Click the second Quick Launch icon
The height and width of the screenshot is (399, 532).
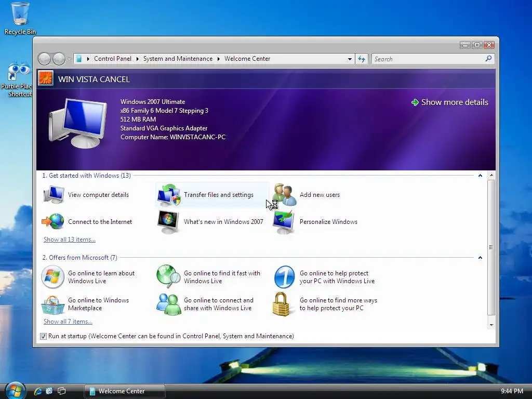(49, 391)
